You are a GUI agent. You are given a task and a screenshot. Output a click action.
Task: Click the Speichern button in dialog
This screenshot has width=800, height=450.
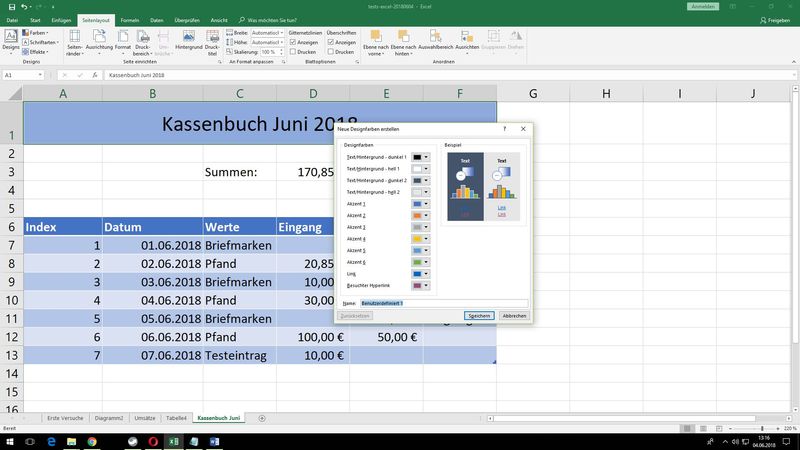[x=479, y=315]
